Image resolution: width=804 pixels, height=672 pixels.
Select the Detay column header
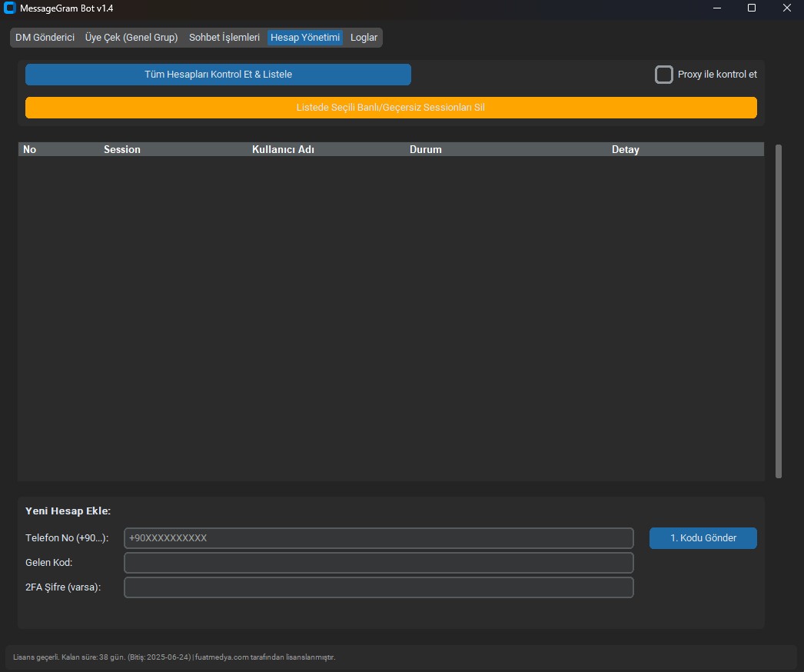(x=625, y=149)
